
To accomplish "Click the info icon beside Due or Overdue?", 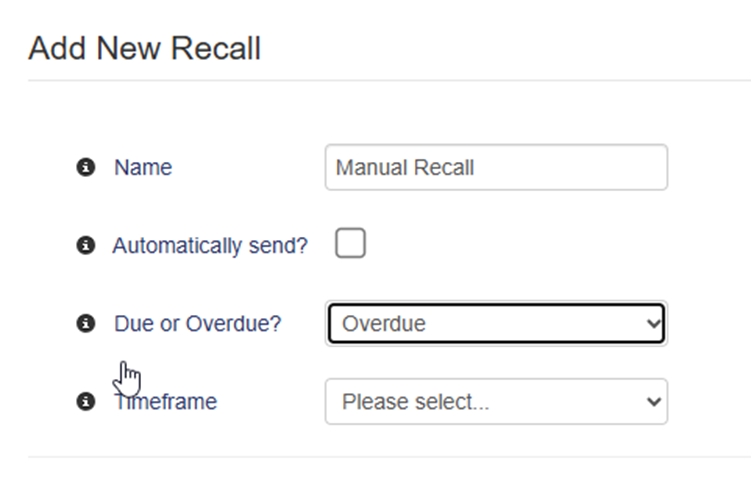I will 86,323.
